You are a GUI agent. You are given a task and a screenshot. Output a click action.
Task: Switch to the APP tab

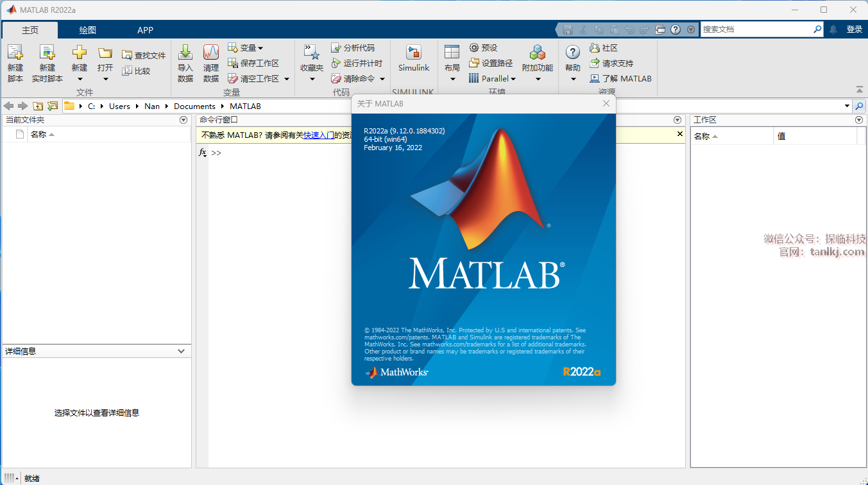pyautogui.click(x=146, y=30)
